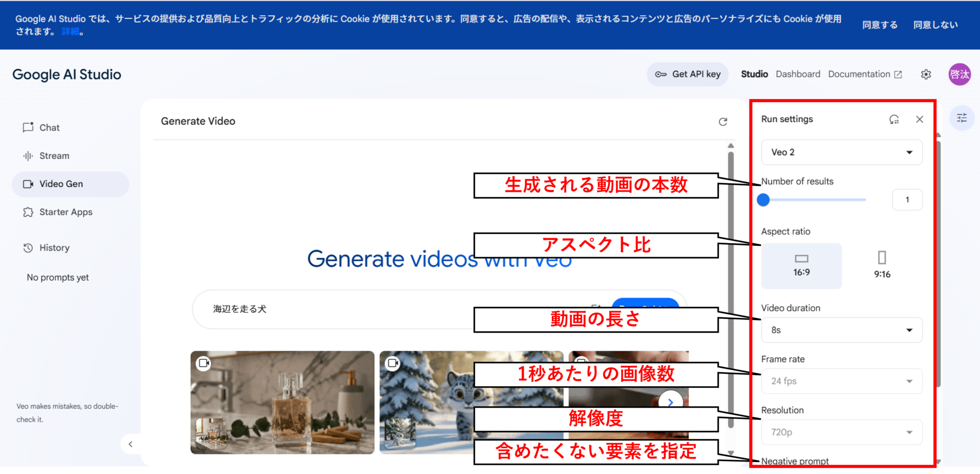Open the cookie 詳細 link
This screenshot has width=980, height=474.
coord(70,32)
